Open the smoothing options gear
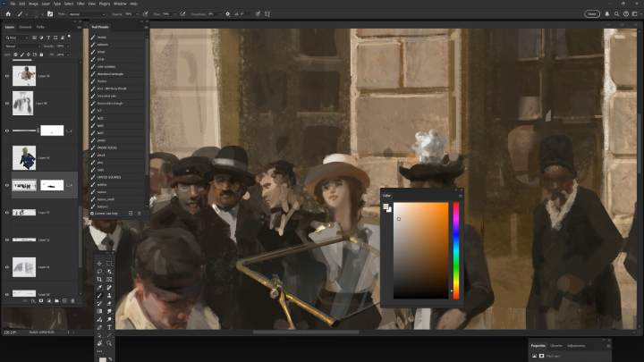Image resolution: width=644 pixels, height=362 pixels. pos(228,14)
